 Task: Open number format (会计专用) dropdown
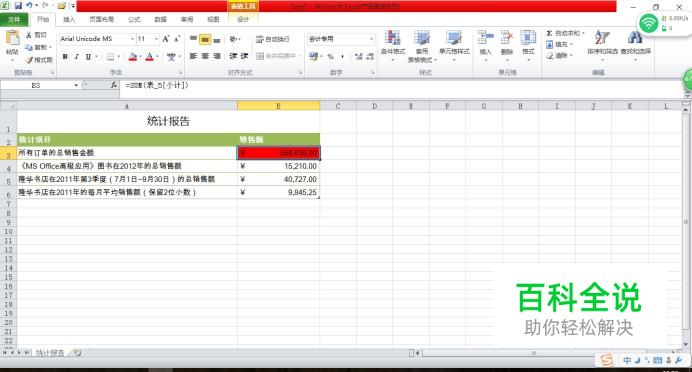(x=371, y=39)
